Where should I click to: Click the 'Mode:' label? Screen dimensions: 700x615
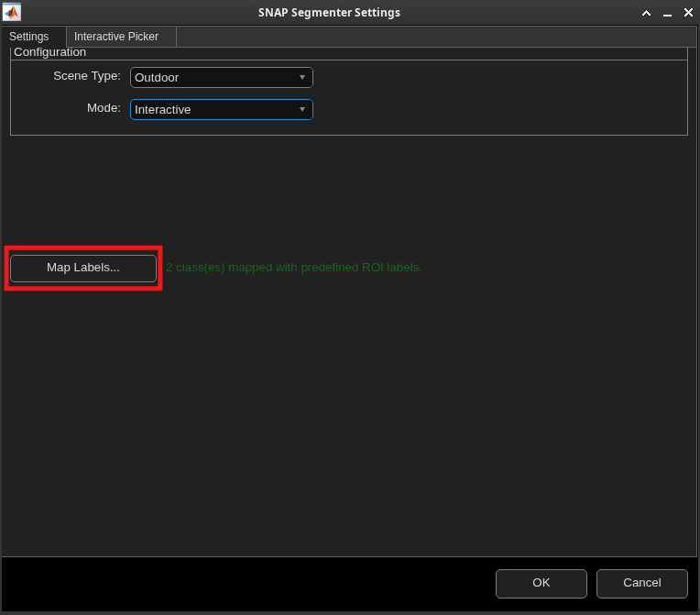104,108
